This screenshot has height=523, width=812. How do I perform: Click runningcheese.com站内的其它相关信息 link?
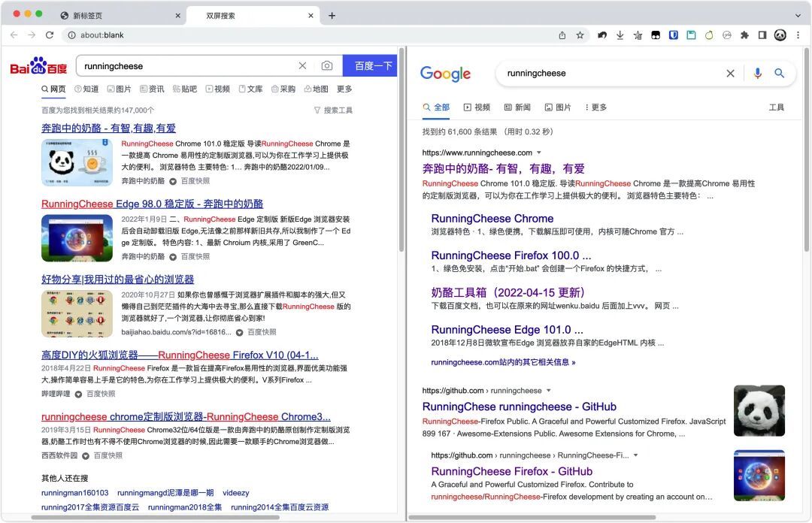click(503, 362)
